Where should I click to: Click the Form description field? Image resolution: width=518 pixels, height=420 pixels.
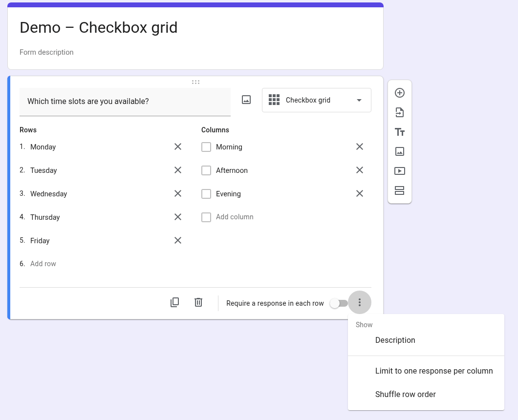pyautogui.click(x=46, y=52)
